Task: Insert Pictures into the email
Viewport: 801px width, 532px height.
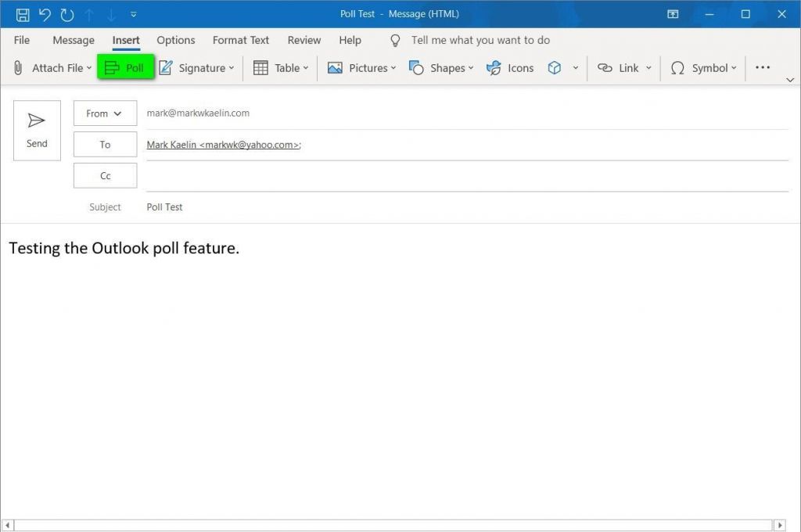Action: click(361, 67)
